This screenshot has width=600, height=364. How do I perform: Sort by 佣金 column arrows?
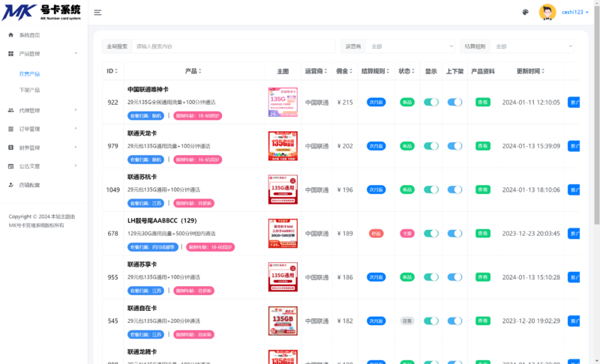pos(351,71)
